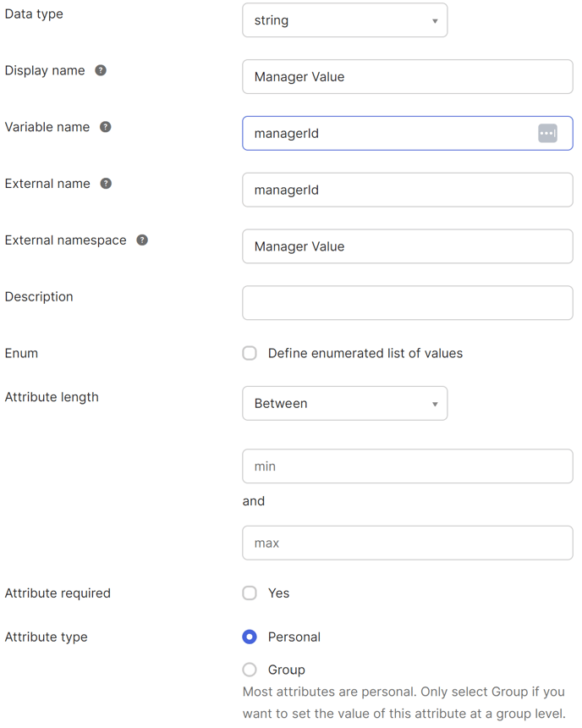The width and height of the screenshot is (582, 728).
Task: Click into the Variable name managerId field
Action: [x=408, y=134]
